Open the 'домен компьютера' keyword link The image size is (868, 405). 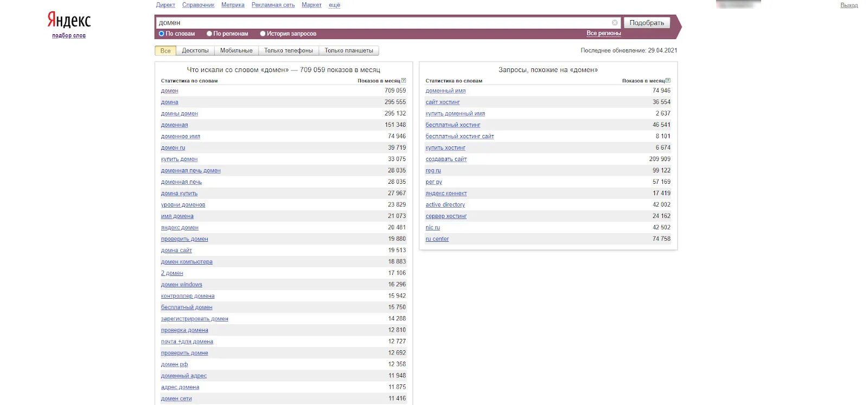coord(187,262)
